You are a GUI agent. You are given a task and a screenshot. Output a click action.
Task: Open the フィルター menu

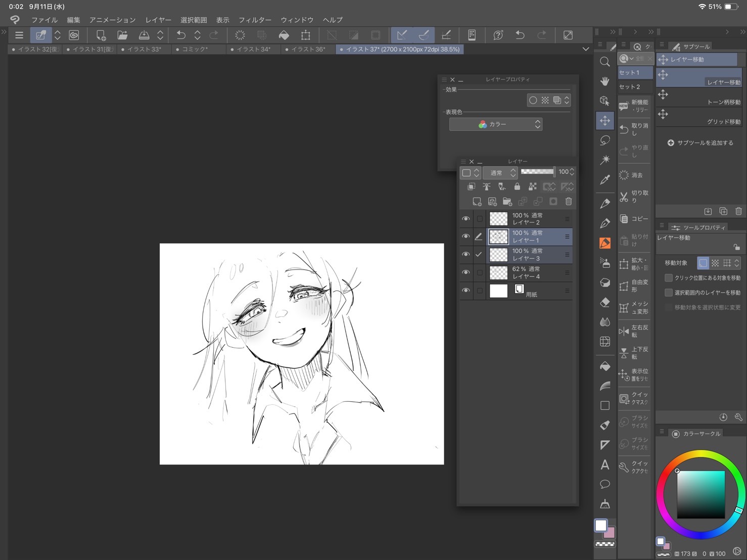coord(255,20)
